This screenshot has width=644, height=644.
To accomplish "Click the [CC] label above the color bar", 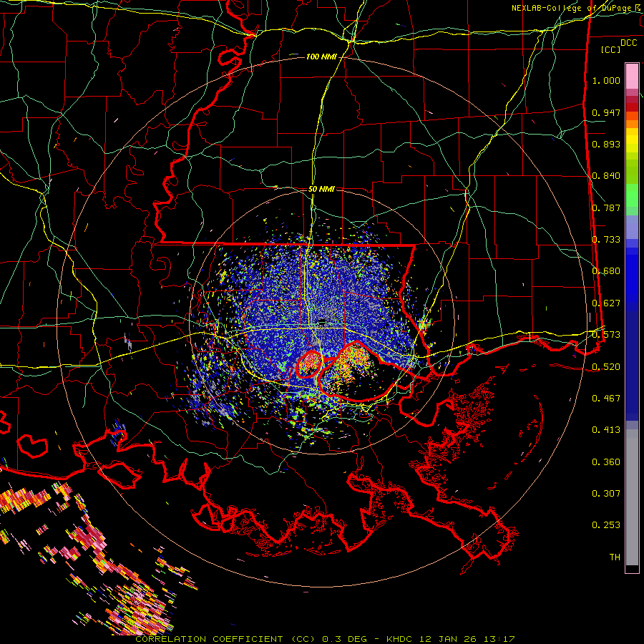I will coord(611,49).
